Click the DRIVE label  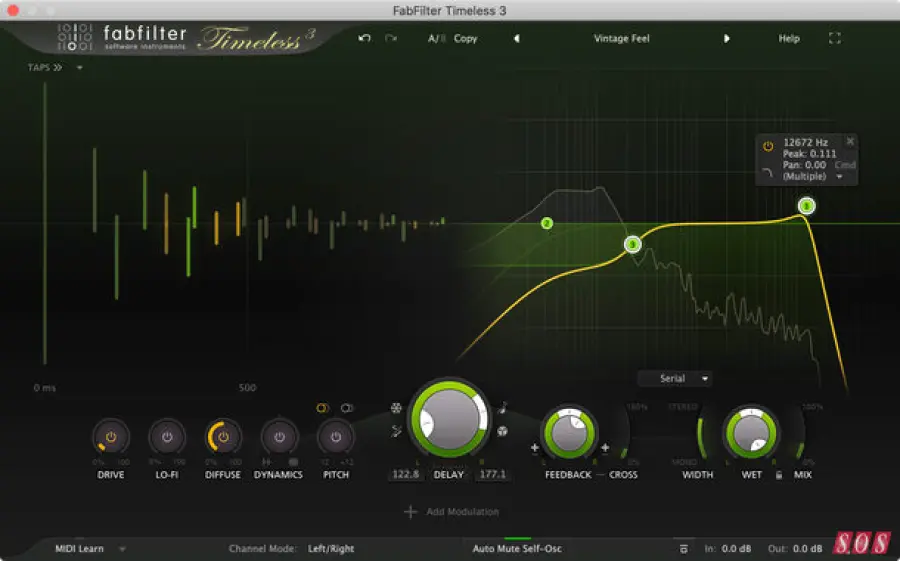[111, 475]
